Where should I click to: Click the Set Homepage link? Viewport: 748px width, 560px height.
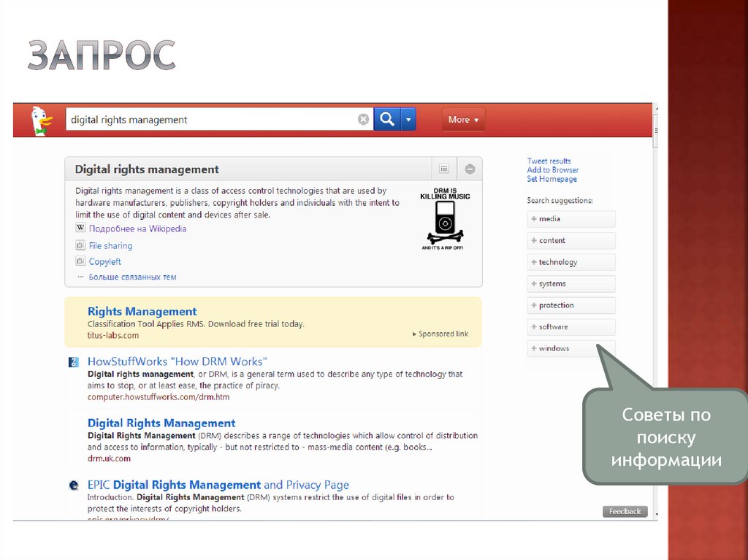coord(552,179)
